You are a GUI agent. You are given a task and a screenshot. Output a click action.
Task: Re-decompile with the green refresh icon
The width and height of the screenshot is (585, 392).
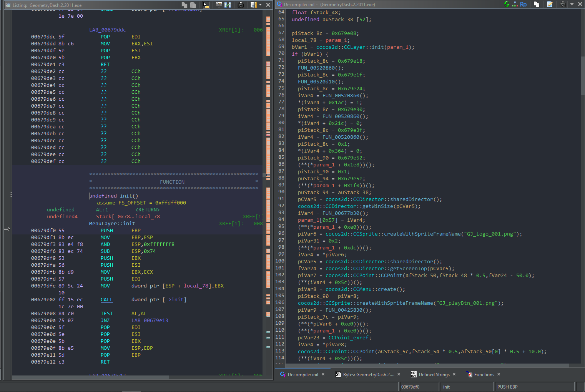(507, 4)
